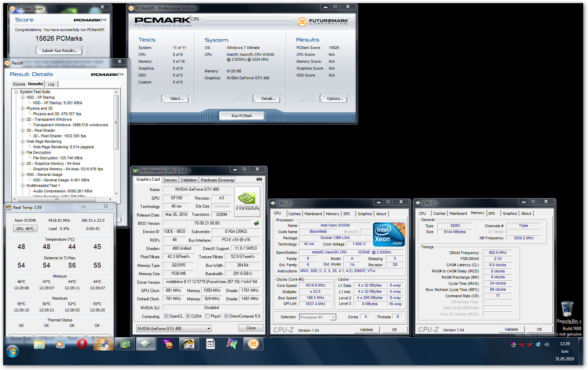Toggle the CUDA checkbox in GPU-Z

(x=188, y=316)
